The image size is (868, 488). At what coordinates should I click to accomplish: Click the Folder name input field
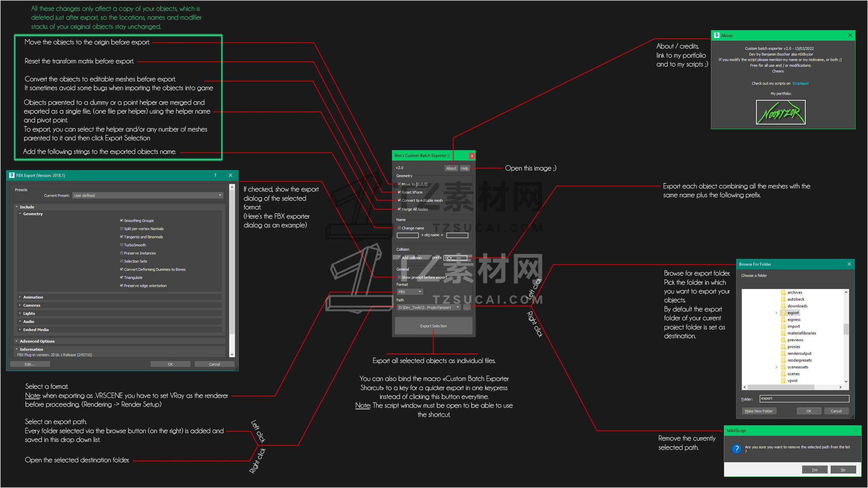pyautogui.click(x=804, y=399)
